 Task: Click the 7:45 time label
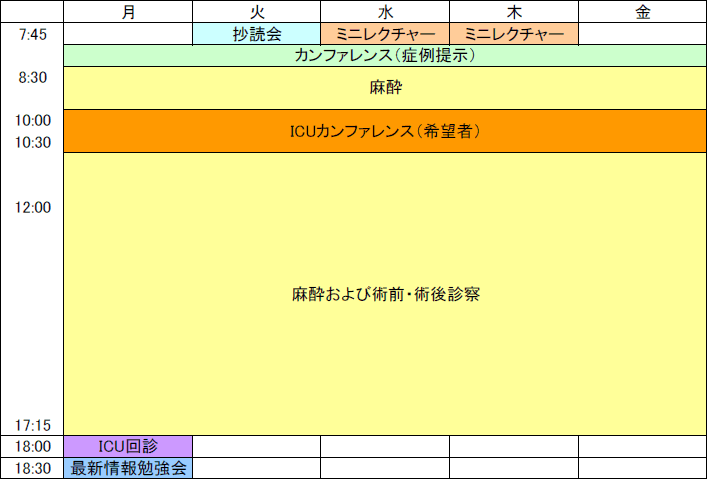[33, 35]
